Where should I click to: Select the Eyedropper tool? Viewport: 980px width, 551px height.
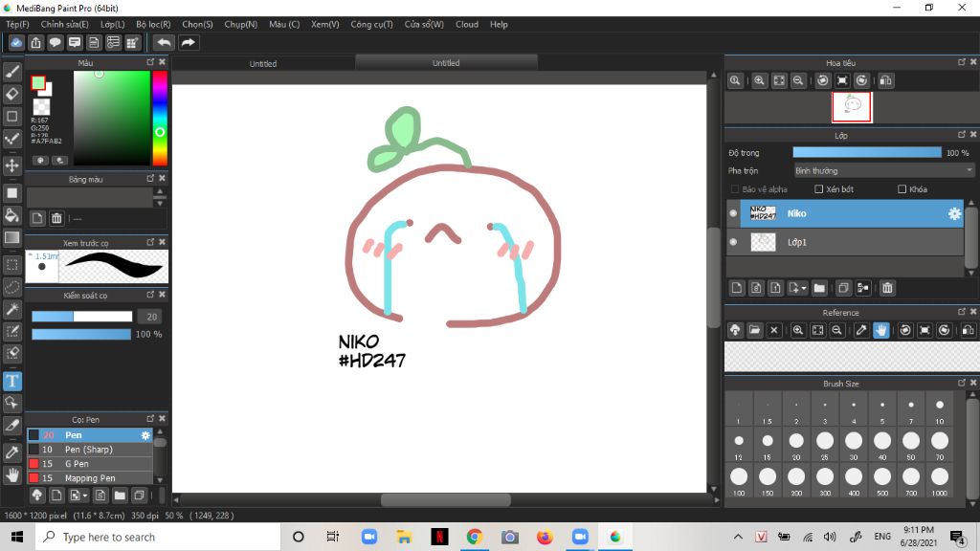[11, 452]
